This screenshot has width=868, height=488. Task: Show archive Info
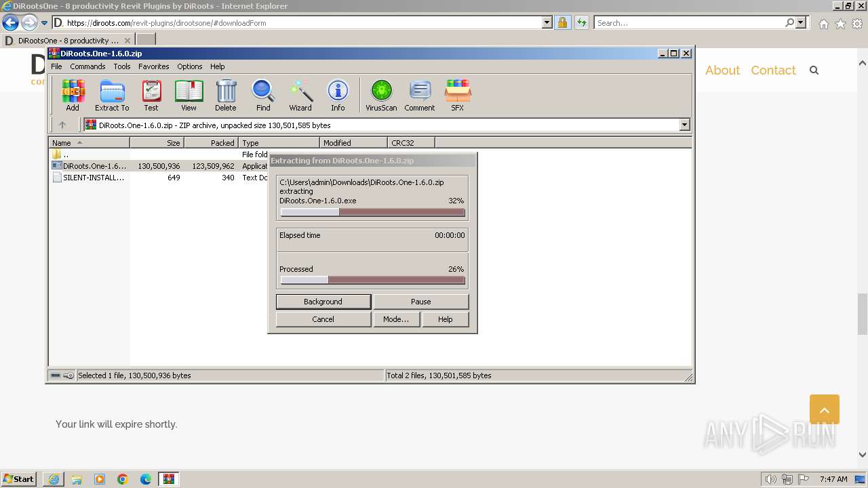(338, 95)
